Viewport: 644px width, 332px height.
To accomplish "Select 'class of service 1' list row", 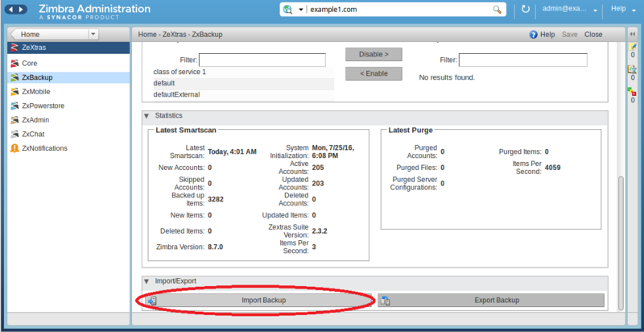I will 244,72.
